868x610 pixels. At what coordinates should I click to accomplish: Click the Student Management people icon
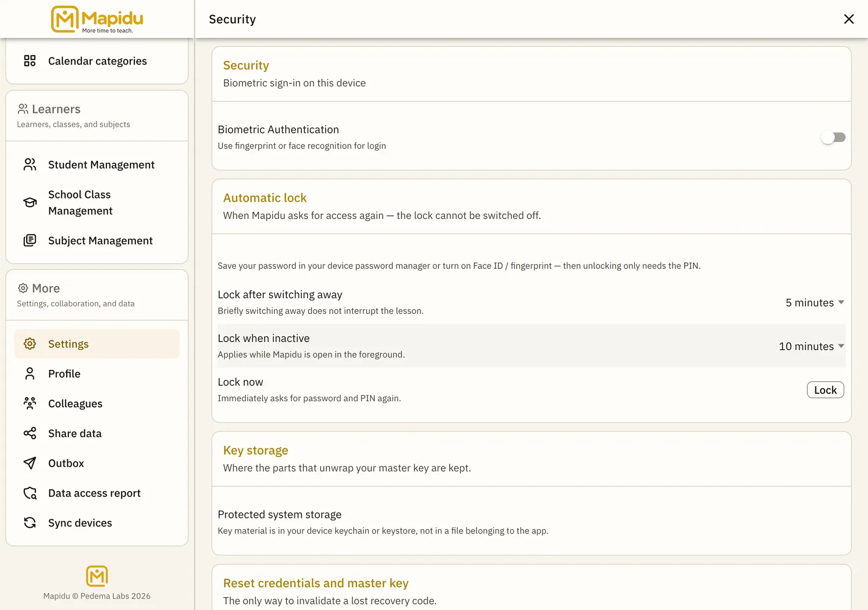coord(30,164)
